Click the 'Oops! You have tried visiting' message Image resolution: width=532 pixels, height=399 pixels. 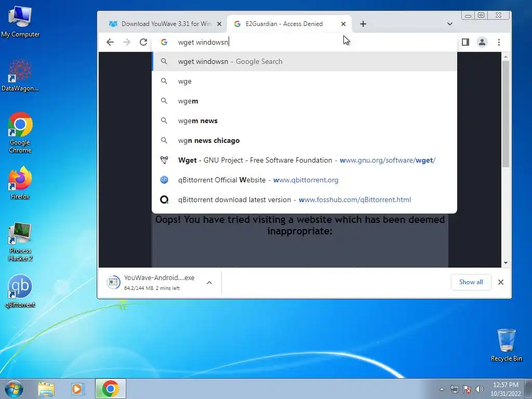click(x=300, y=225)
